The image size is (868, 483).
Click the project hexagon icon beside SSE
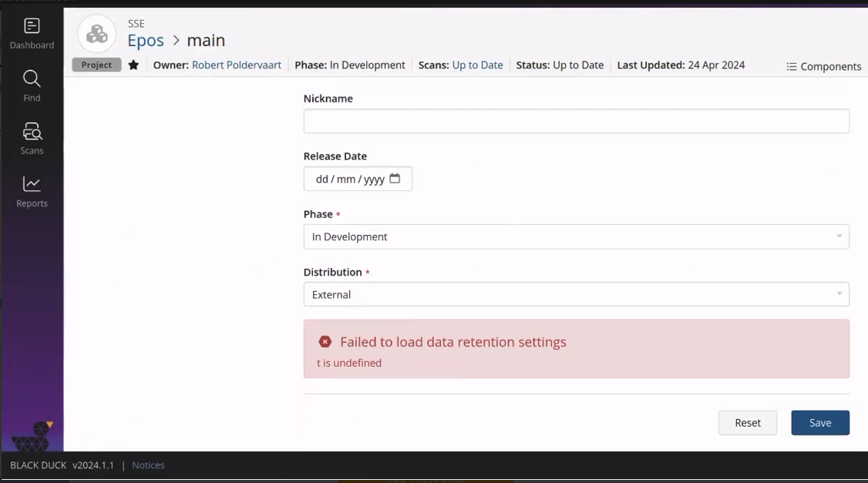click(96, 34)
